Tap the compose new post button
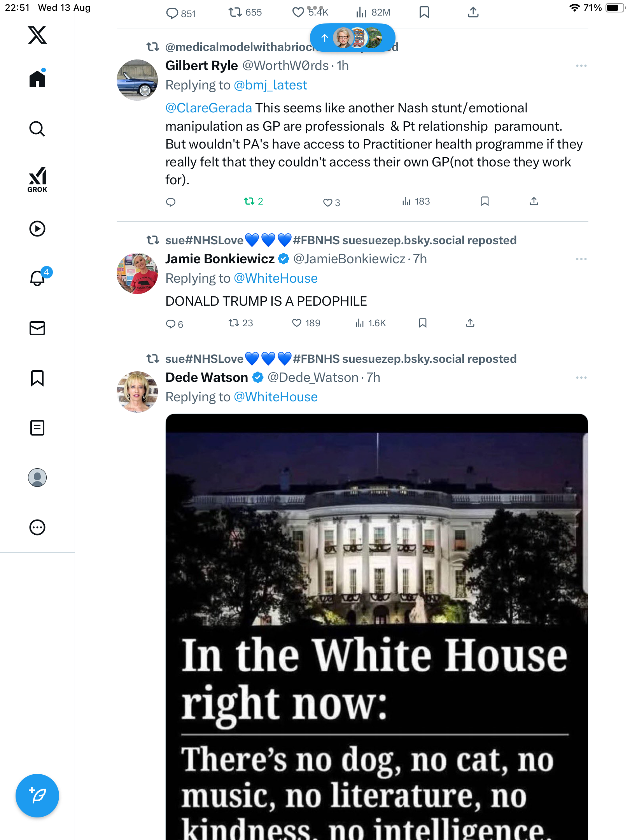The width and height of the screenshot is (630, 840). click(x=37, y=795)
